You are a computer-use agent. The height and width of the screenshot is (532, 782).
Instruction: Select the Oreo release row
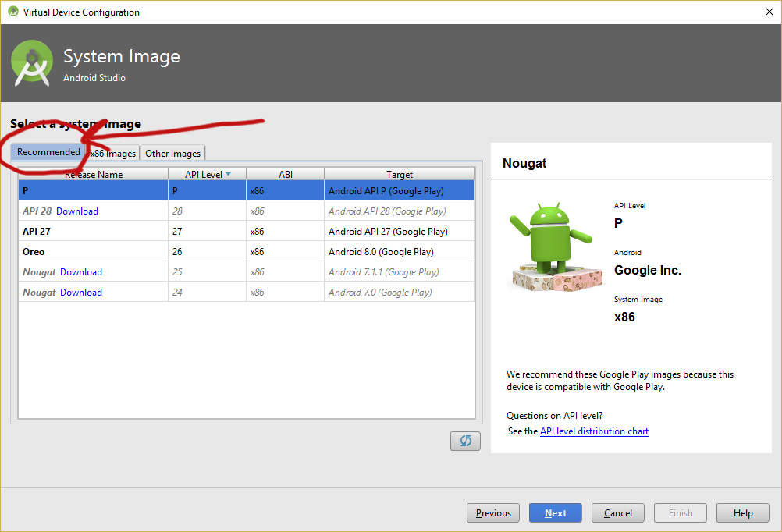[247, 252]
